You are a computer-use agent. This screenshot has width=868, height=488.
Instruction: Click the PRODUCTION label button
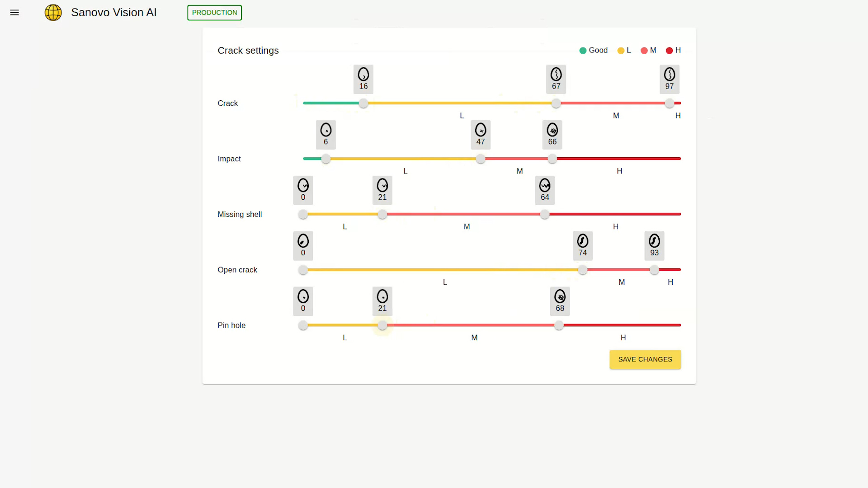coord(214,13)
